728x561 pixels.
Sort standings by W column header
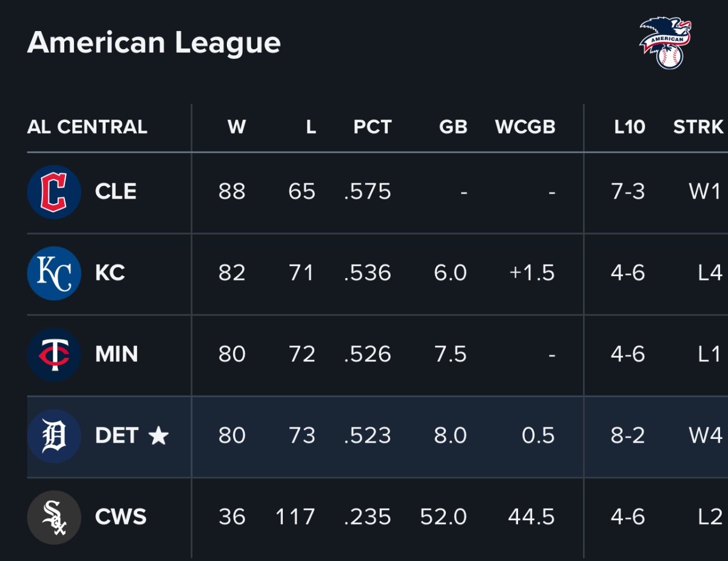(x=237, y=127)
